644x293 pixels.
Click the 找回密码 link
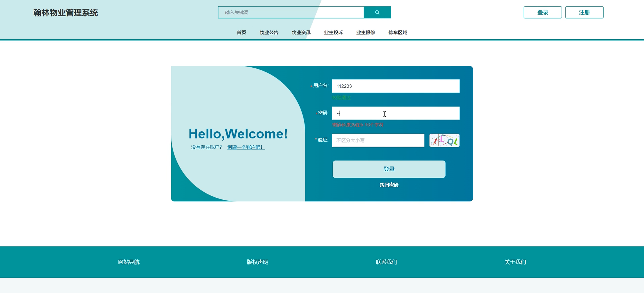point(389,185)
